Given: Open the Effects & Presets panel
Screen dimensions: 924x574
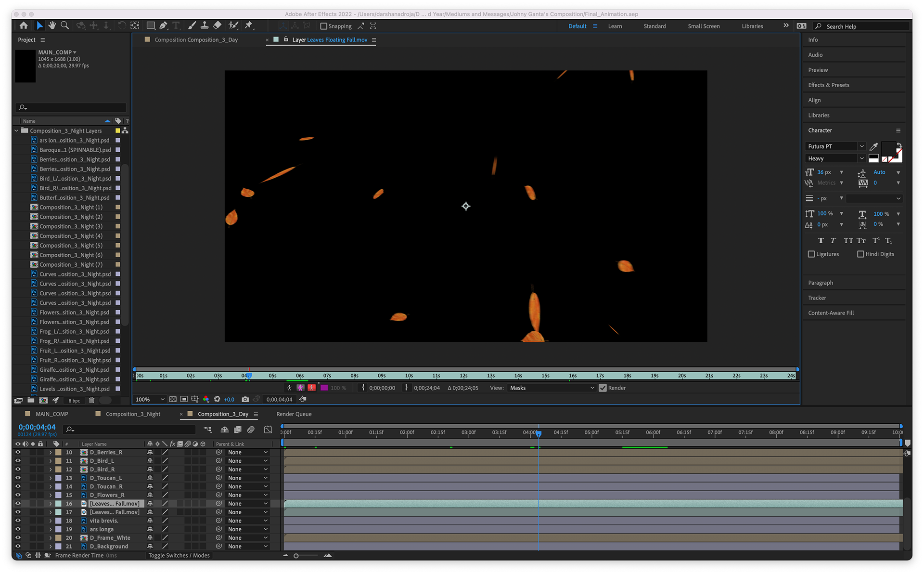Looking at the screenshot, I should (829, 85).
